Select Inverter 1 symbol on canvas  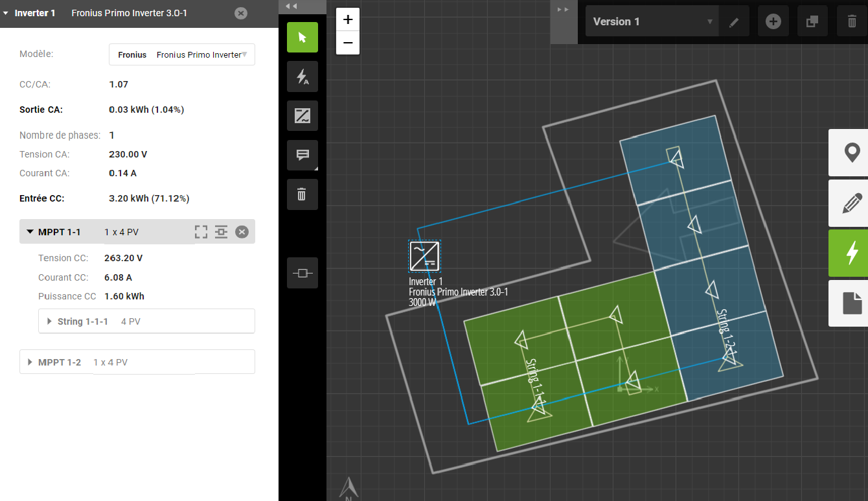[x=424, y=256]
